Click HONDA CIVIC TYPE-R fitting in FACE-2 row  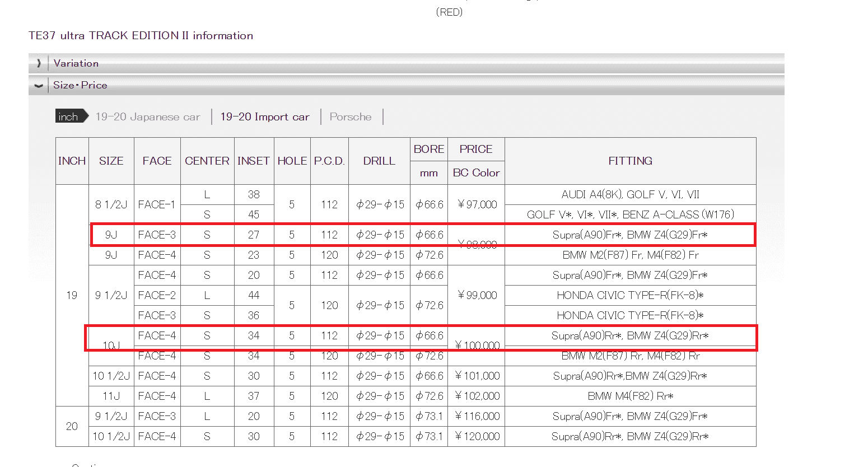631,295
